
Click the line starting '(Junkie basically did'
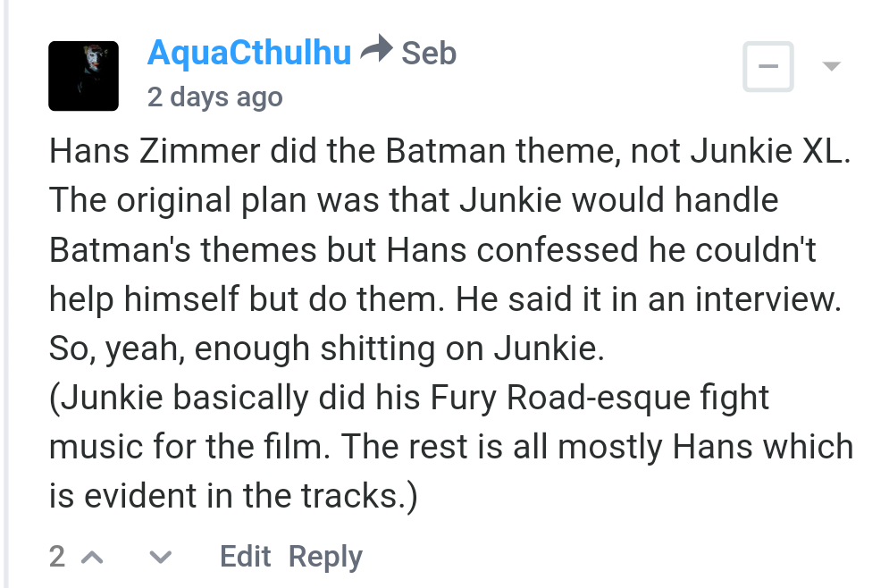[x=409, y=398]
